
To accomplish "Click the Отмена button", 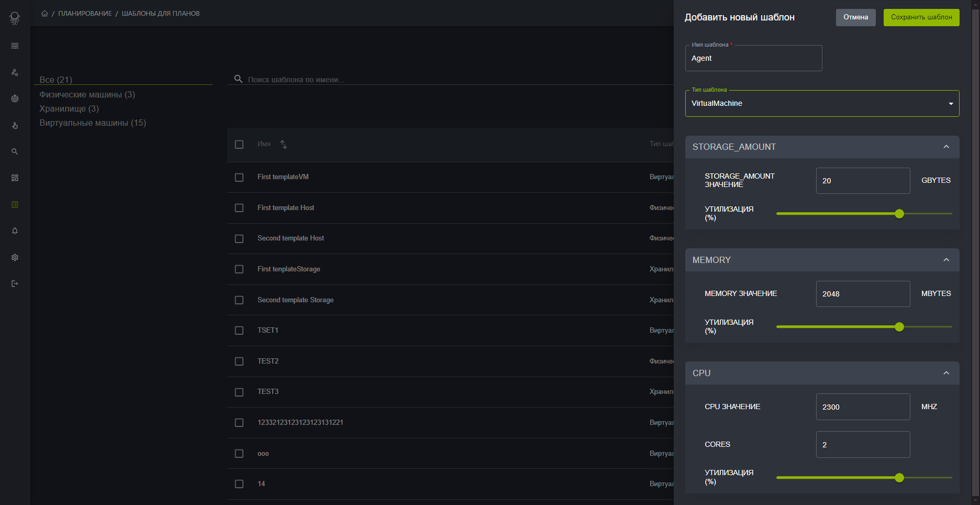I will pyautogui.click(x=855, y=17).
